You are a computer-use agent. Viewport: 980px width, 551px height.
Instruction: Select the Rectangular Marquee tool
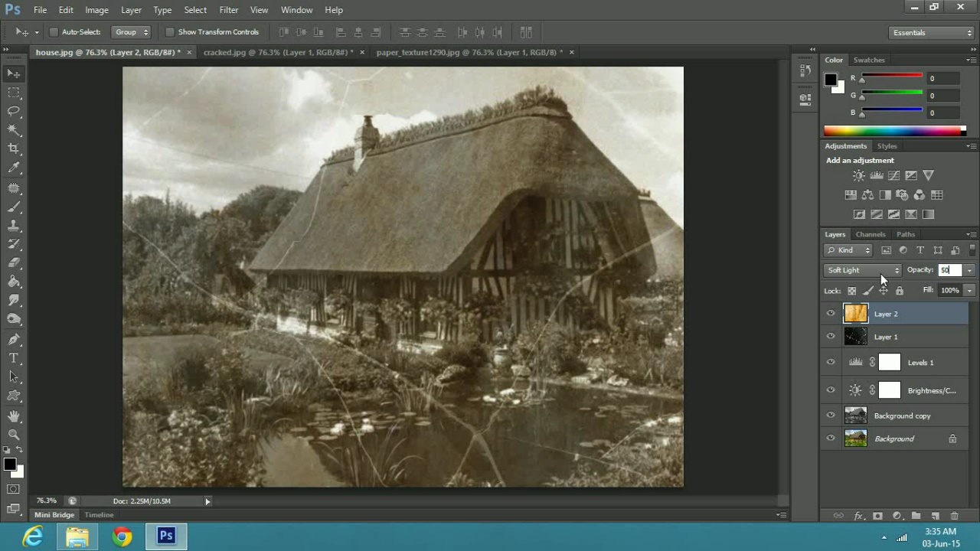[14, 93]
